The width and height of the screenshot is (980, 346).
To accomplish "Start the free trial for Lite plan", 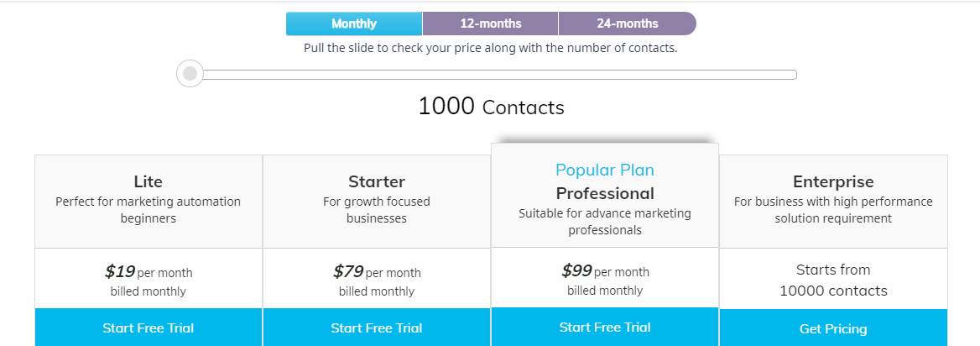I will [149, 328].
